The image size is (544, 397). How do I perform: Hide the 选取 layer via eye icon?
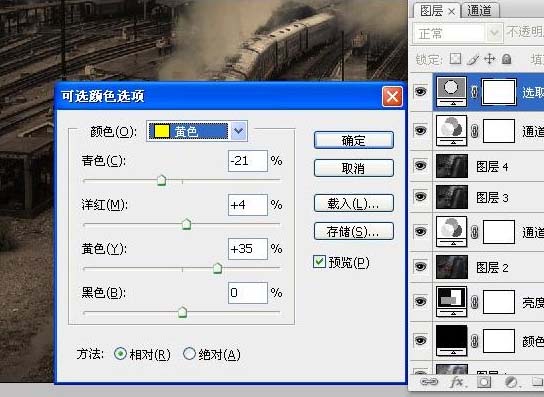click(420, 92)
